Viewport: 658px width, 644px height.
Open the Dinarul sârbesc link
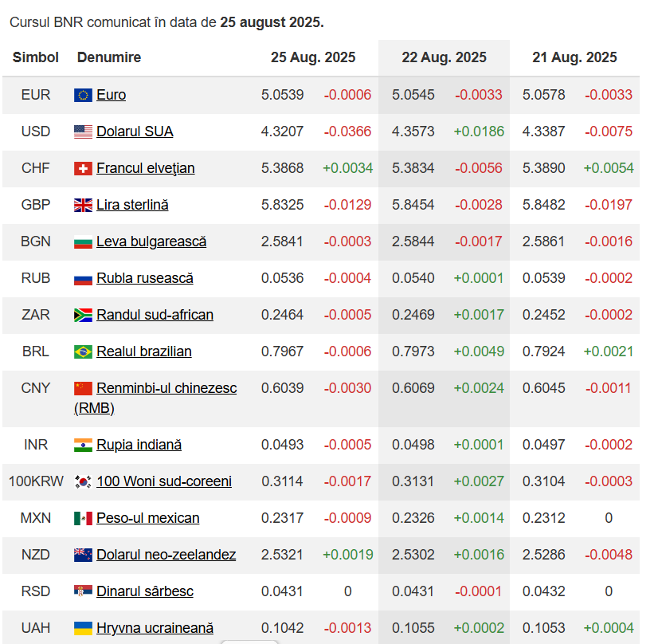pyautogui.click(x=145, y=591)
